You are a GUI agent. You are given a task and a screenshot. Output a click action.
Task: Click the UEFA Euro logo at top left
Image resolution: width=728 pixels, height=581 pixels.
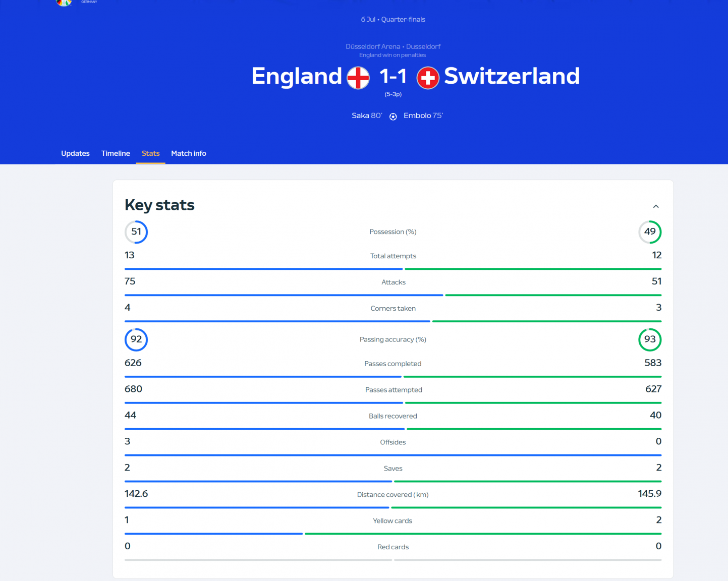tap(64, 3)
